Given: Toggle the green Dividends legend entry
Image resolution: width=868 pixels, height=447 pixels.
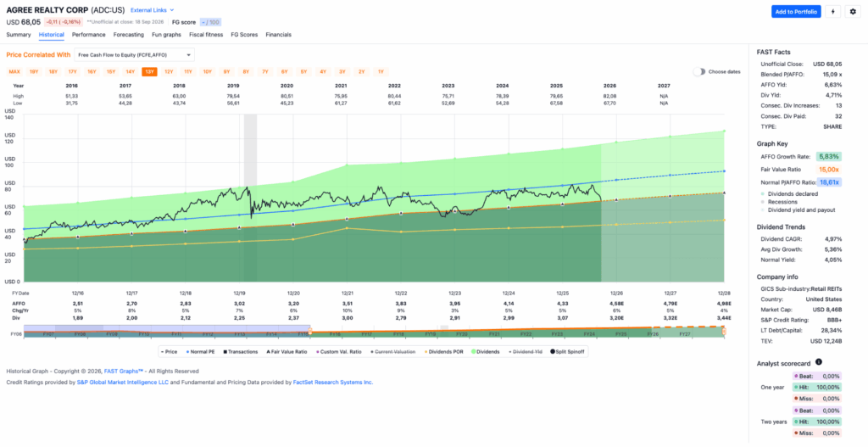Looking at the screenshot, I should [486, 352].
